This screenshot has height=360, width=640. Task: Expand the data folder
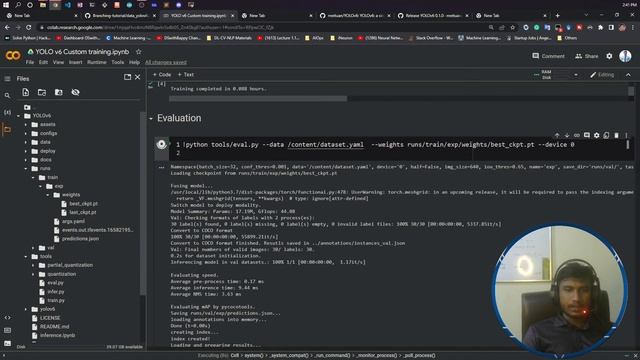tap(26, 142)
